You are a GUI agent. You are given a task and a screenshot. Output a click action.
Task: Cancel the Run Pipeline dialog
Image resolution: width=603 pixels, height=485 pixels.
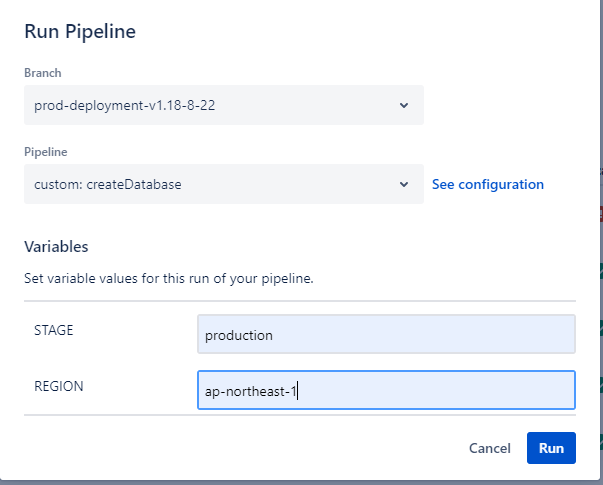coord(490,448)
